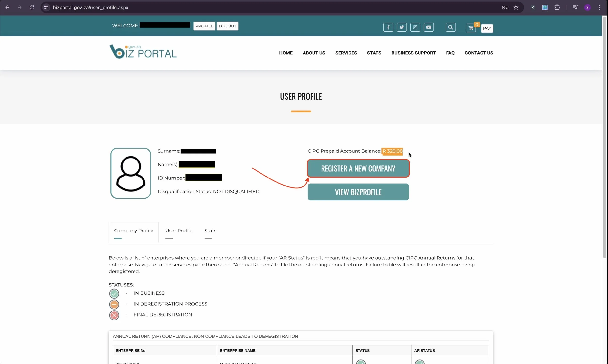Open the Facebook social icon

click(388, 27)
